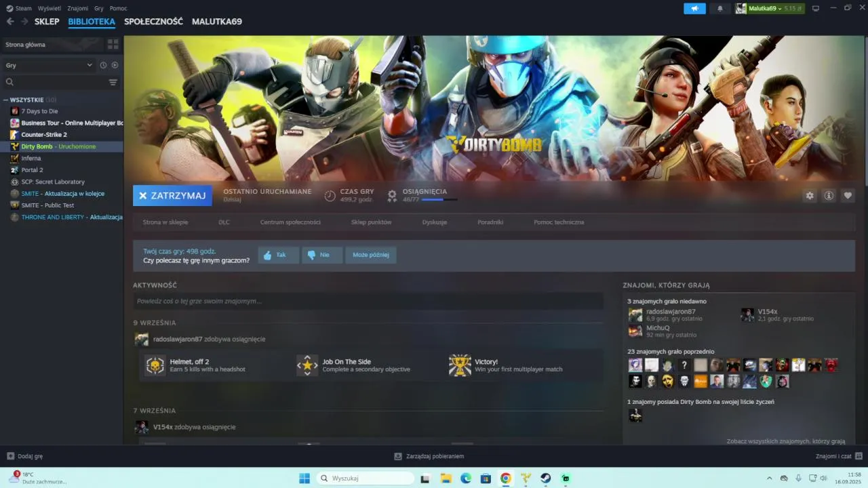Select Counter-Strike 2 in library
Viewport: 868px width, 488px height.
click(62, 134)
